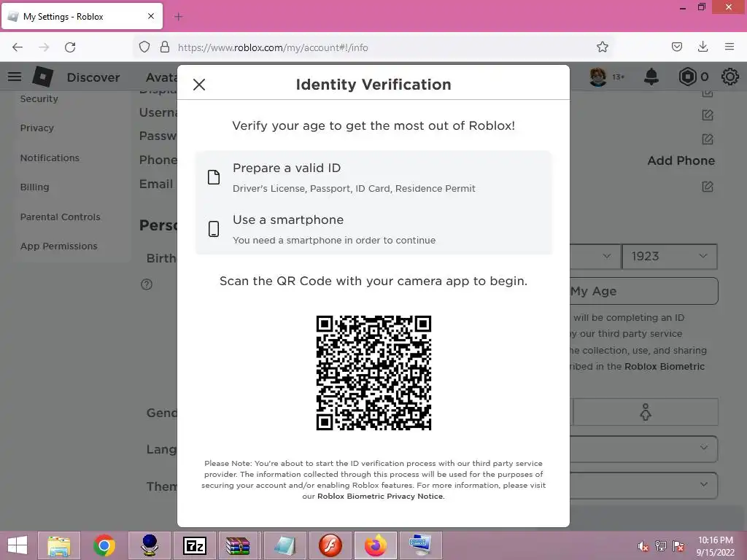Go to Security settings tab
Viewport: 747px width, 560px height.
(x=39, y=98)
